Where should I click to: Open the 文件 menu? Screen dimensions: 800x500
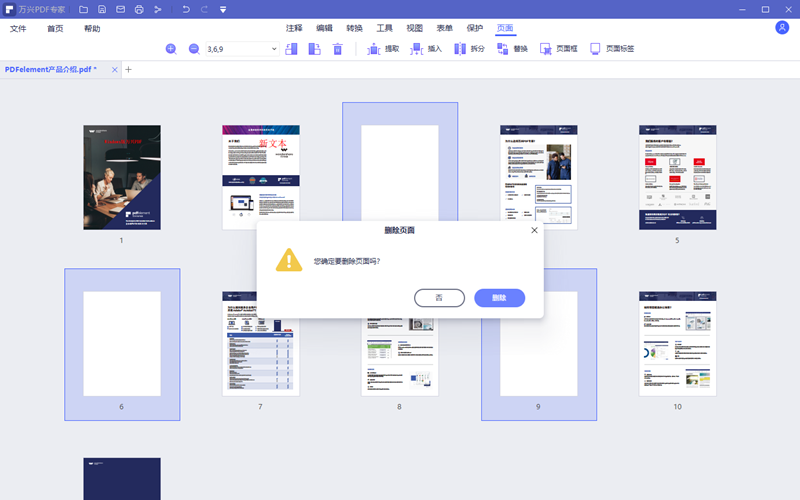pos(18,29)
